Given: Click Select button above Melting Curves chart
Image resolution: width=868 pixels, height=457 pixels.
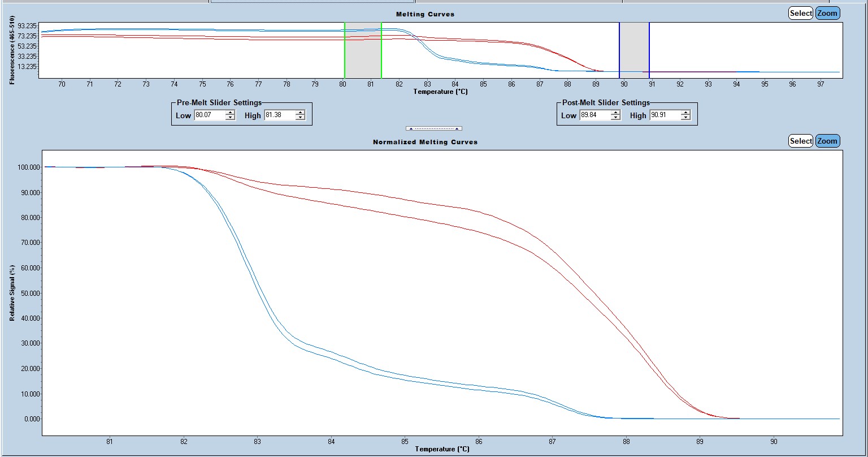Looking at the screenshot, I should tap(801, 13).
